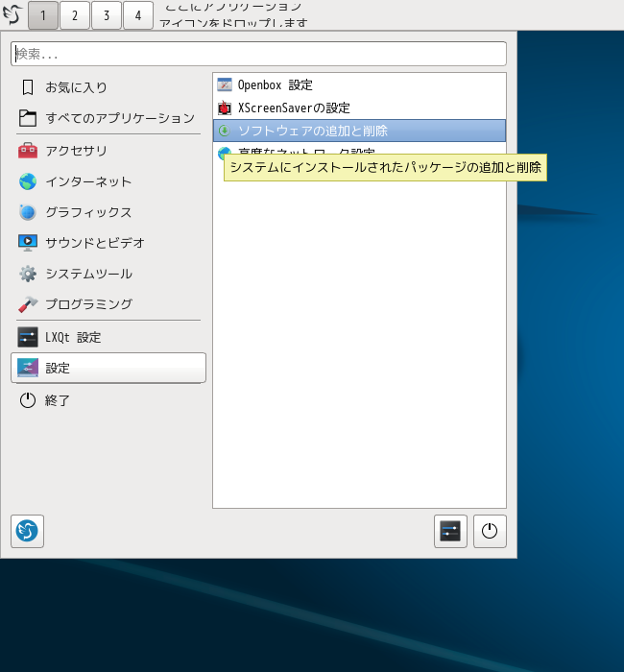Image resolution: width=624 pixels, height=672 pixels.
Task: Open the お気に入り favorites category
Action: point(108,87)
